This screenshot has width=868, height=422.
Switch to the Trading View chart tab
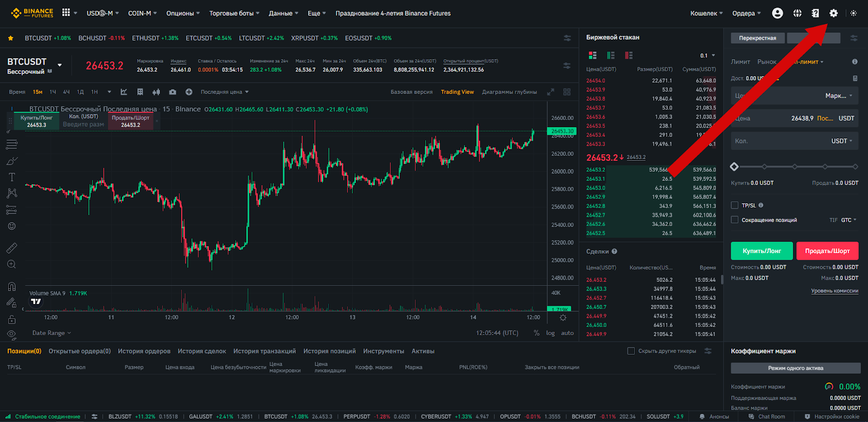point(457,92)
